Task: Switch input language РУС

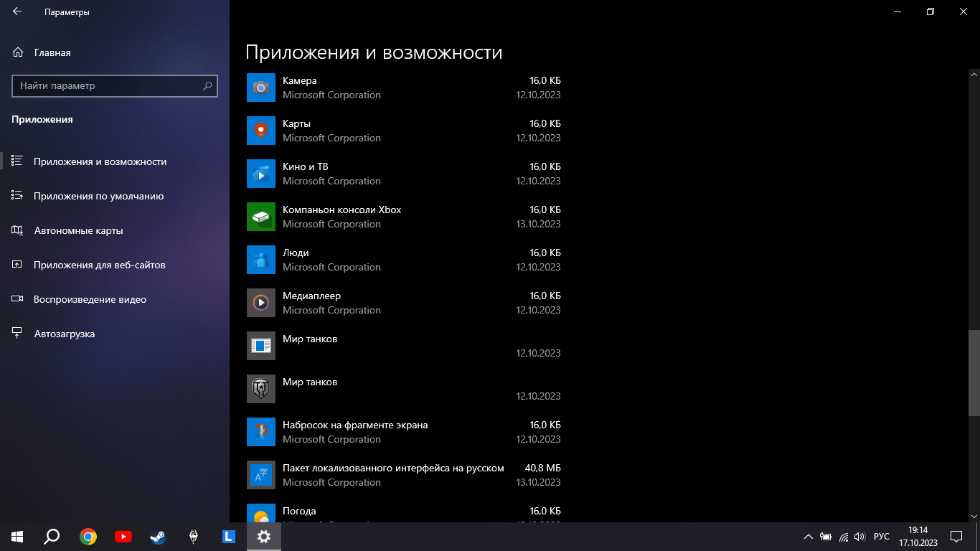Action: click(882, 536)
